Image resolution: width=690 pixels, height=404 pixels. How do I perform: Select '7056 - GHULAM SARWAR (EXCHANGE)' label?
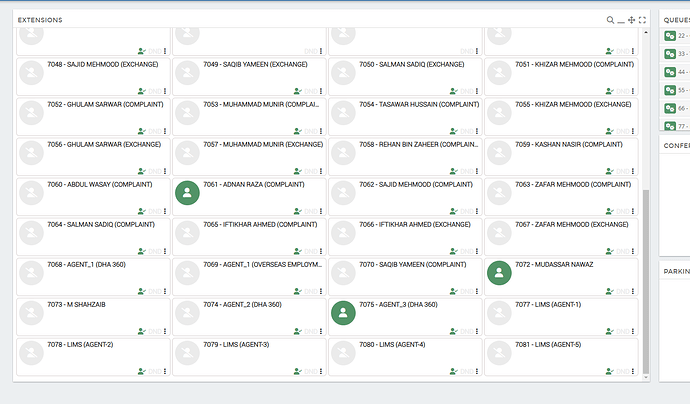[104, 144]
